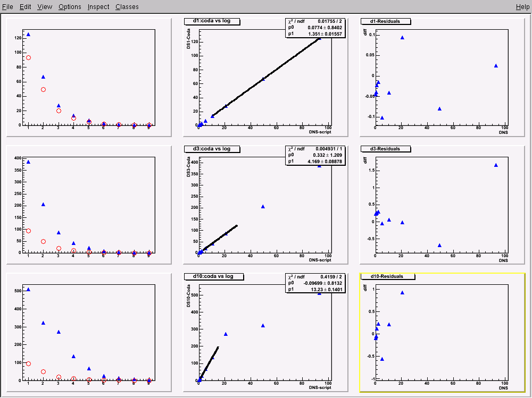The image size is (532, 398).
Task: Click the fit stats box showing p1 1.351
Action: pos(315,28)
